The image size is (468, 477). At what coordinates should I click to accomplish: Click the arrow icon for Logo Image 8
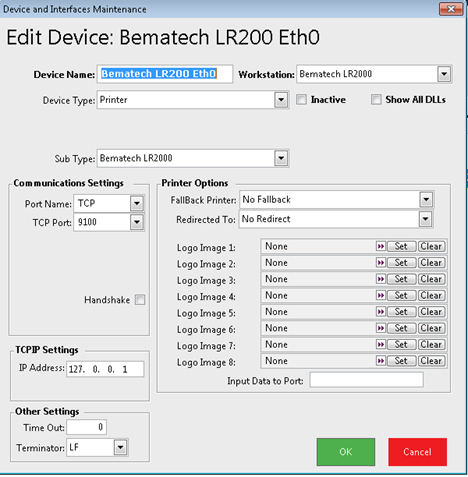click(x=380, y=361)
